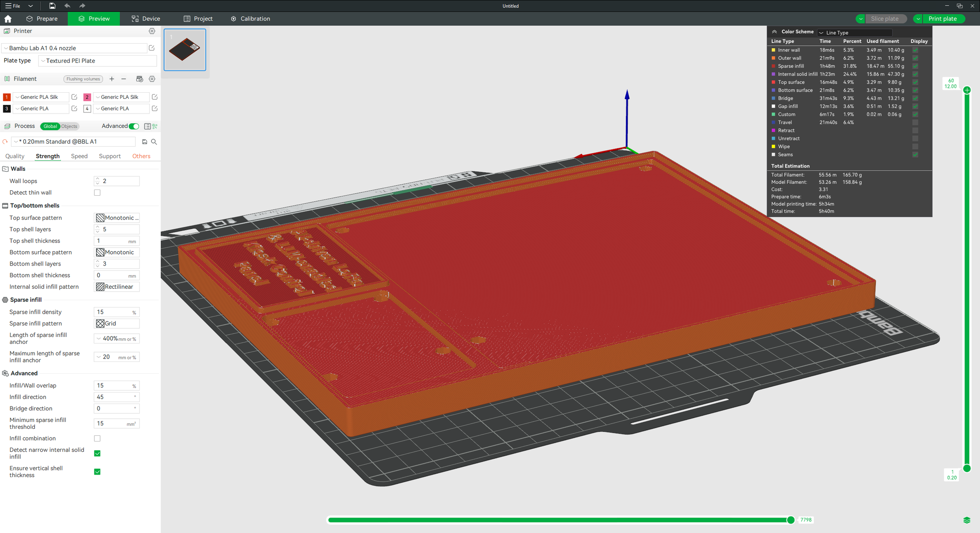Search process settings with the magnifier icon
This screenshot has width=980, height=533.
tap(154, 142)
